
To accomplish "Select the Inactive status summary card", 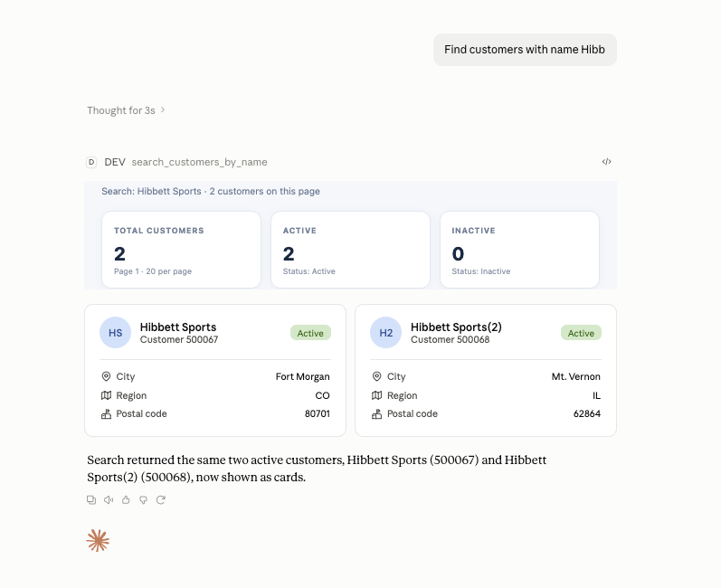I will point(519,250).
